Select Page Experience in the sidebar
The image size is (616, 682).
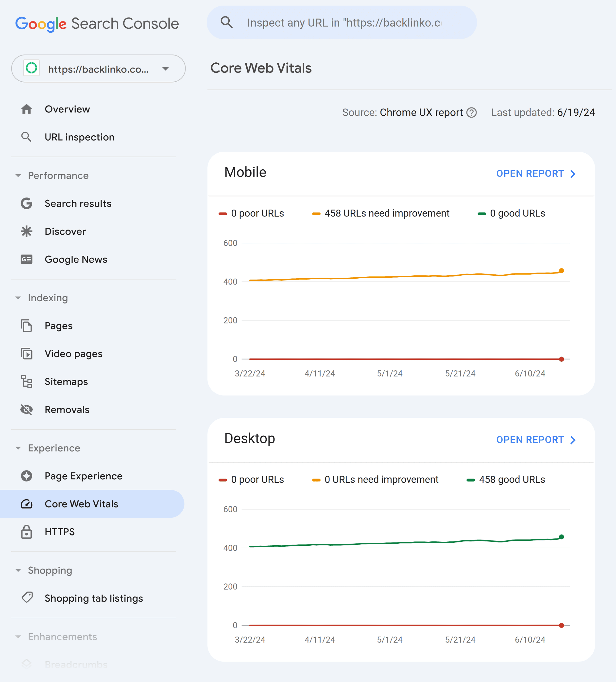(83, 476)
